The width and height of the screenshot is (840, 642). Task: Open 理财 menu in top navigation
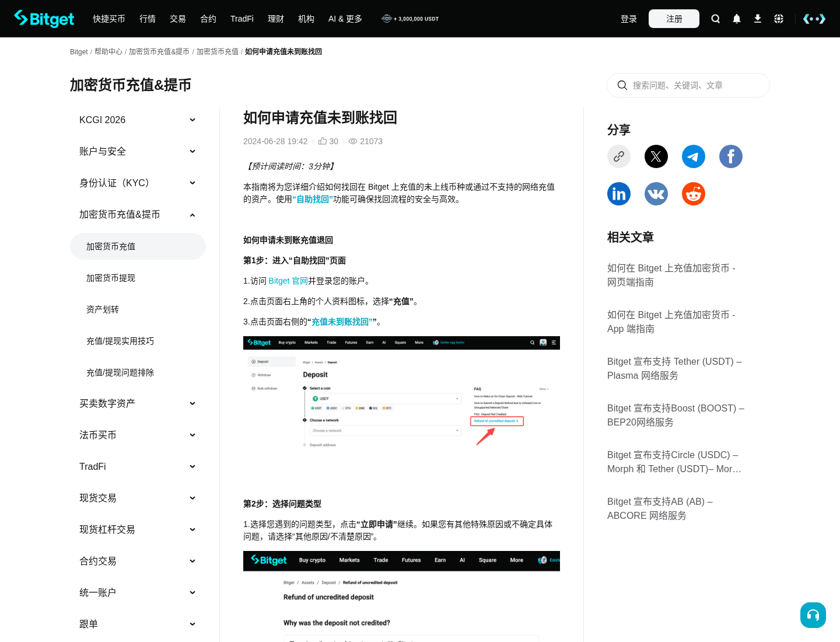pos(276,19)
